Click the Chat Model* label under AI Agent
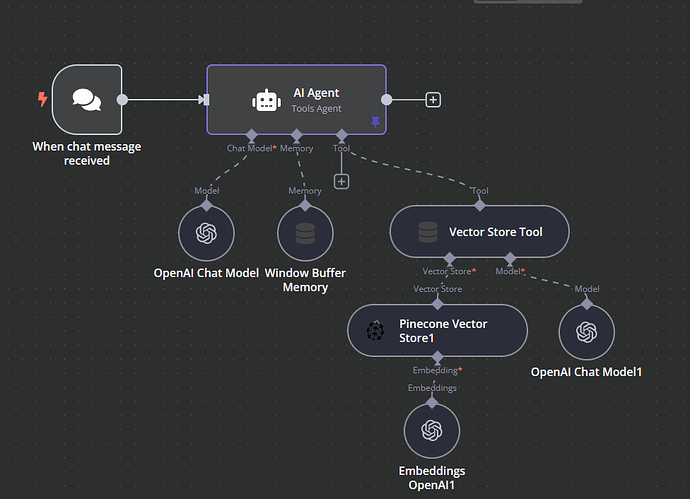This screenshot has width=690, height=499. click(251, 149)
